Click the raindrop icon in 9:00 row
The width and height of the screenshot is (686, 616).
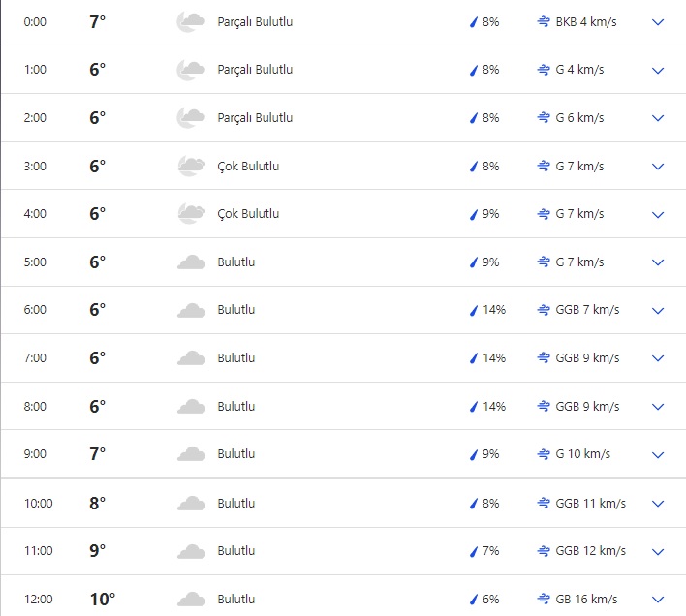[x=474, y=454]
